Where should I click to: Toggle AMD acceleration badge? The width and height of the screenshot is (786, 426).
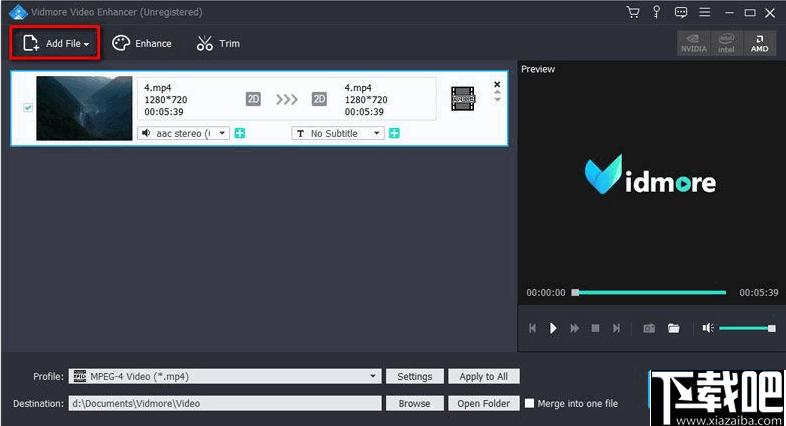[x=759, y=44]
